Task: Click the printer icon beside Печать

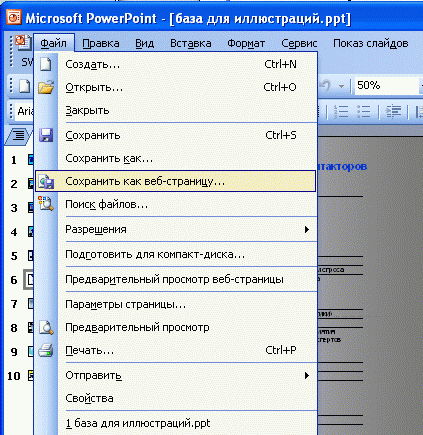Action: coord(46,350)
